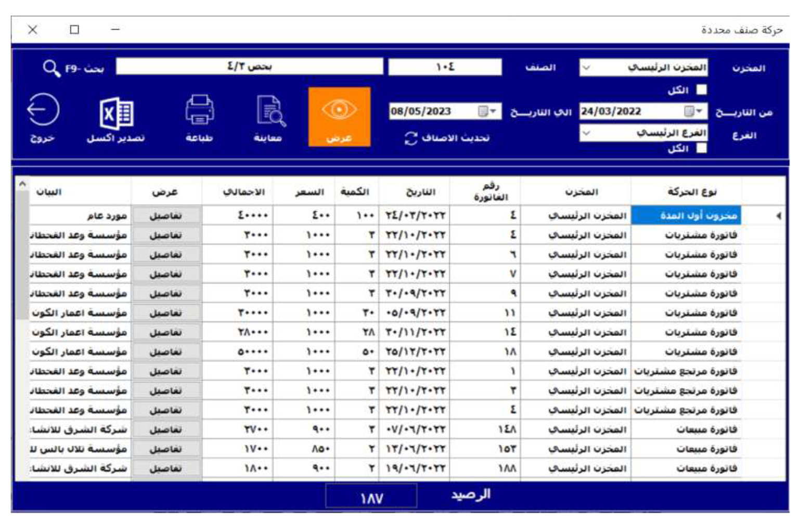The height and width of the screenshot is (532, 799).
Task: Click تفاصيل button for invoice 148 row
Action: pos(166,430)
